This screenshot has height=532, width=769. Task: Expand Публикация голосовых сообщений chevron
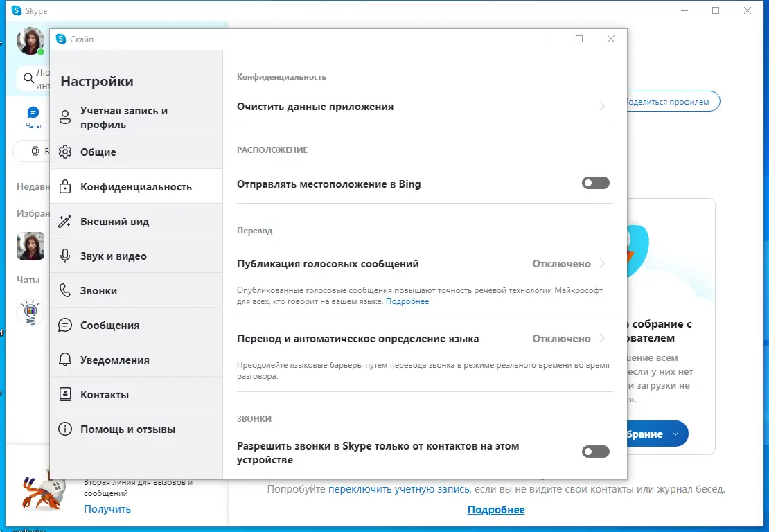(x=602, y=264)
